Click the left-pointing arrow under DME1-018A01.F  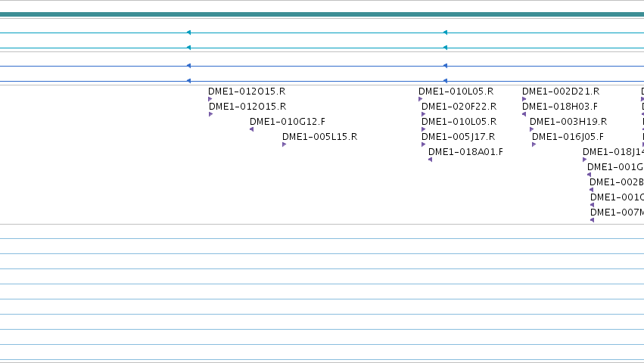[430, 160]
